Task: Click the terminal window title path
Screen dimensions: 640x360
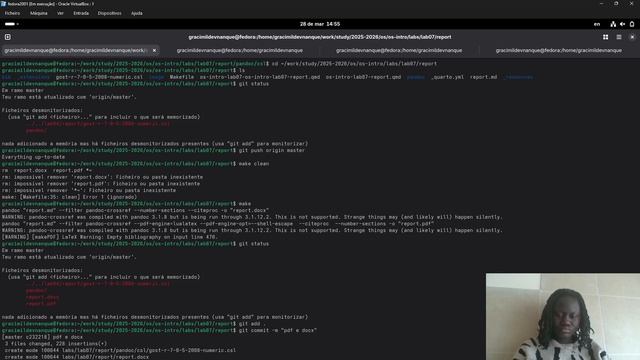Action: (320, 37)
